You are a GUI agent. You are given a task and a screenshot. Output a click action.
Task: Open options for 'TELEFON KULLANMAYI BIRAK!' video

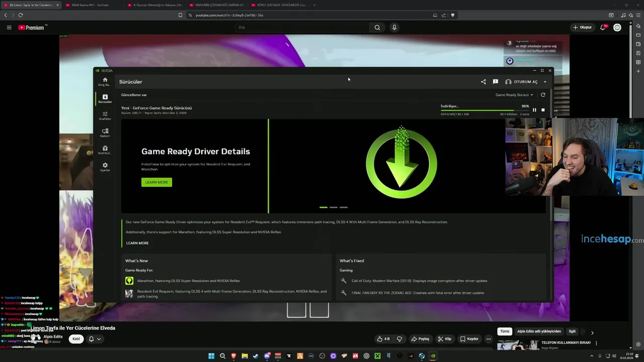pyautogui.click(x=596, y=343)
